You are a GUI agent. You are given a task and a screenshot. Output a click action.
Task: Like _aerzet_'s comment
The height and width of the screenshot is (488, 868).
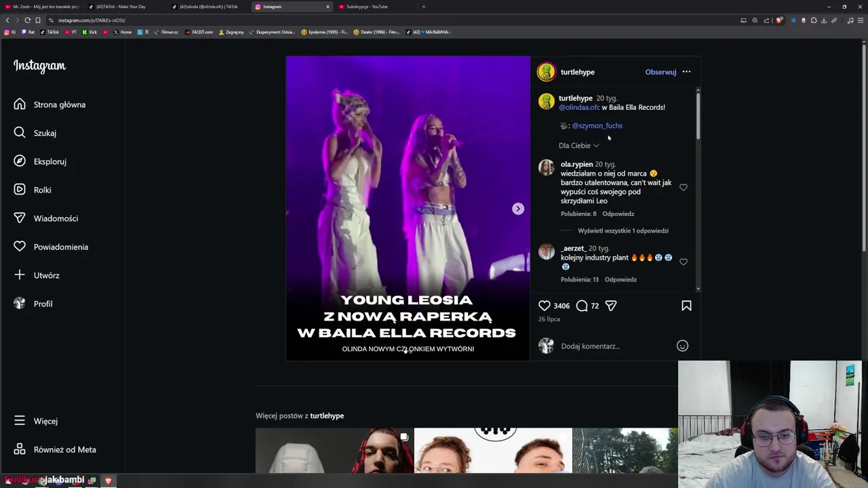click(x=684, y=262)
